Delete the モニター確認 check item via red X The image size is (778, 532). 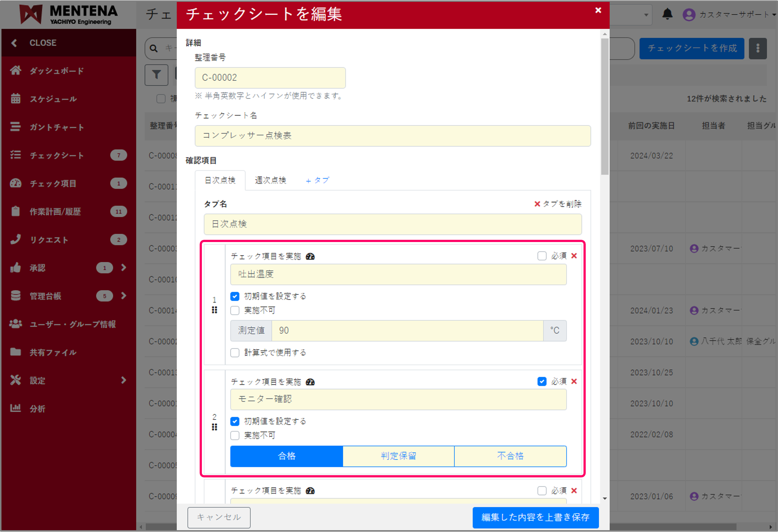pos(574,381)
